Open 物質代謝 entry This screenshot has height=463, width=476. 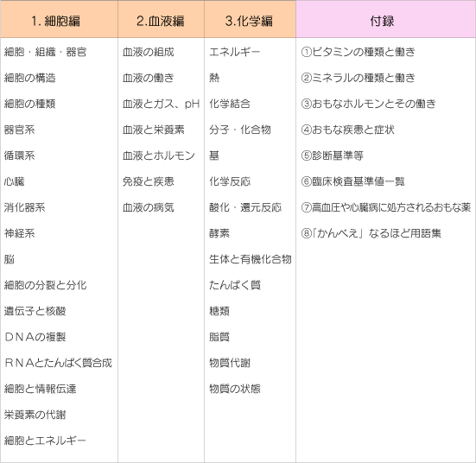[x=230, y=363]
